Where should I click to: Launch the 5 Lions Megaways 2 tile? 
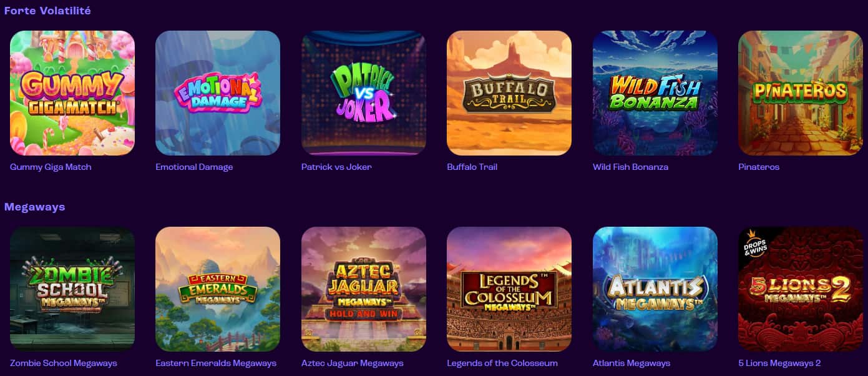(801, 289)
